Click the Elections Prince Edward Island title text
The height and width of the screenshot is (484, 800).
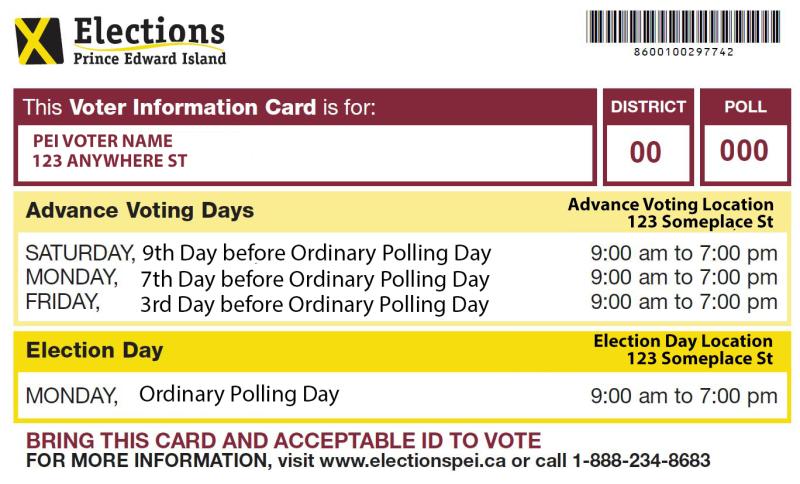click(x=149, y=41)
